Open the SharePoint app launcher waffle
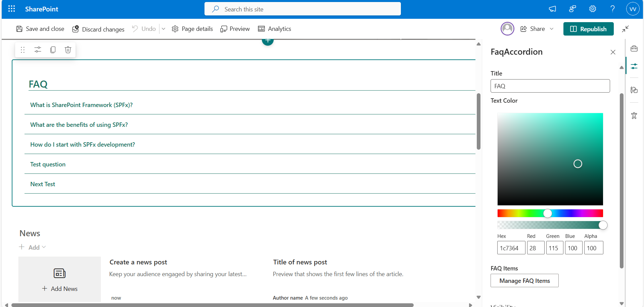644x307 pixels. [x=11, y=9]
